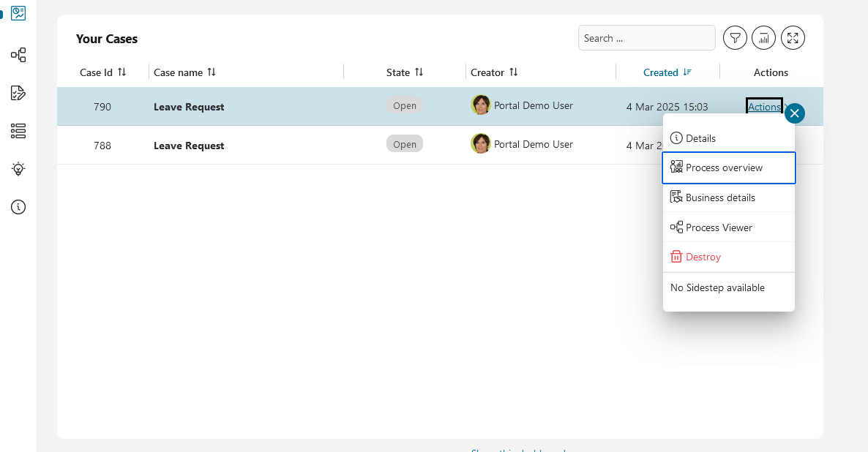Click Portal Demo User avatar in case 788 row
Image resolution: width=868 pixels, height=452 pixels.
[x=481, y=143]
